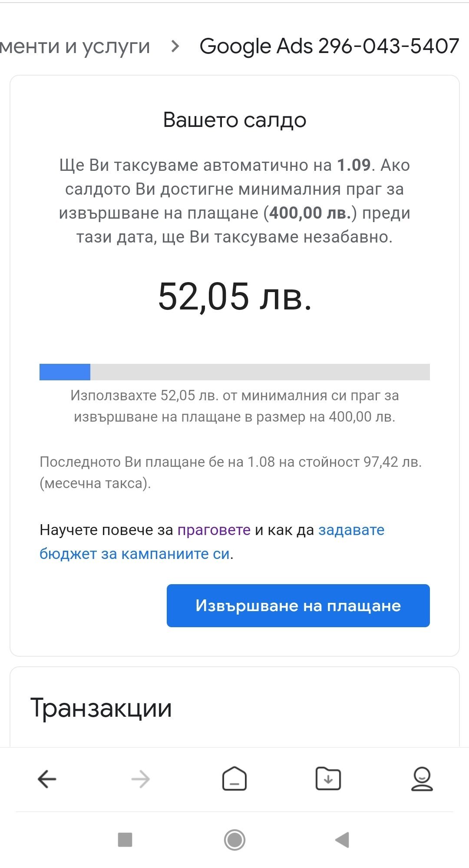
Task: Select the Google Ads 296-043-5407 breadcrumb
Action: tap(329, 46)
